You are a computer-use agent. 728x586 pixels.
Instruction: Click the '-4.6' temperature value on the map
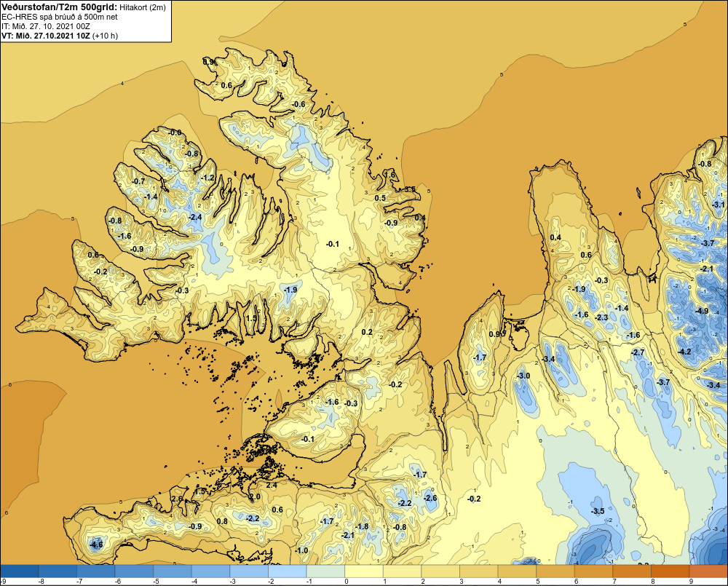tap(95, 545)
